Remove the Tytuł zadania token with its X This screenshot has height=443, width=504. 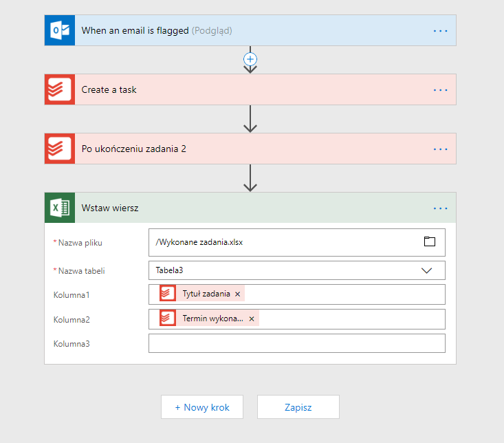[237, 294]
